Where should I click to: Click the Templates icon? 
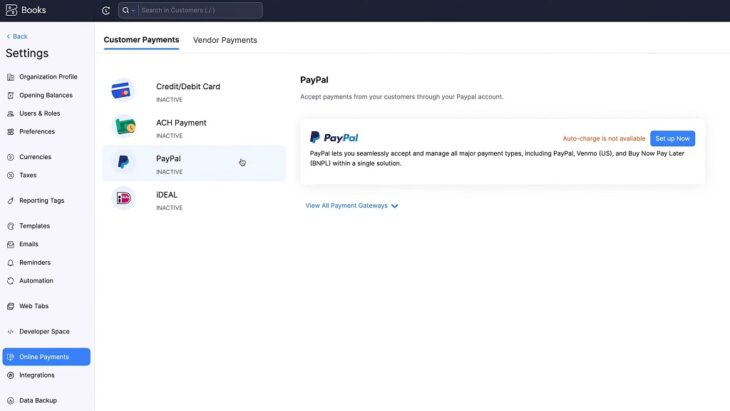[x=10, y=226]
